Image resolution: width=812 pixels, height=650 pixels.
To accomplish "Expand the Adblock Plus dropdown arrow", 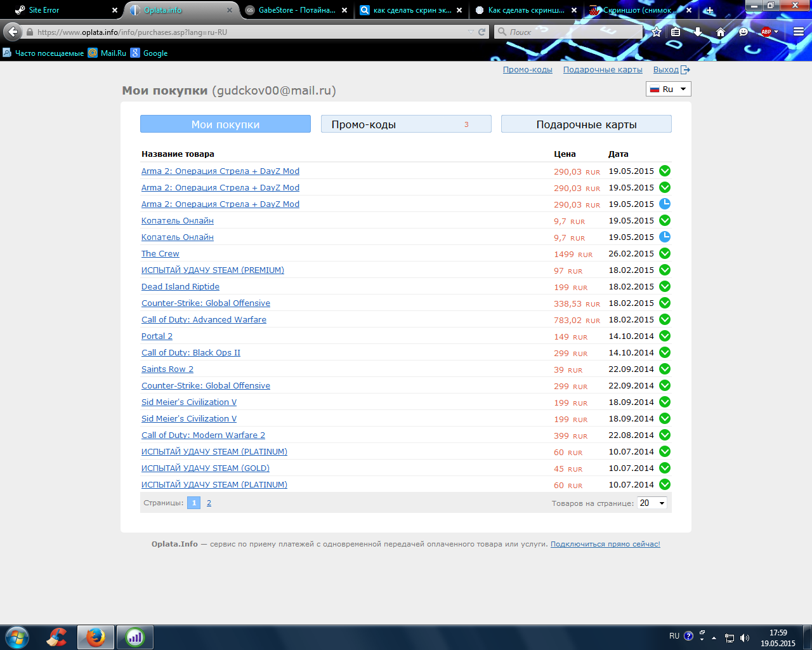I will click(x=776, y=32).
